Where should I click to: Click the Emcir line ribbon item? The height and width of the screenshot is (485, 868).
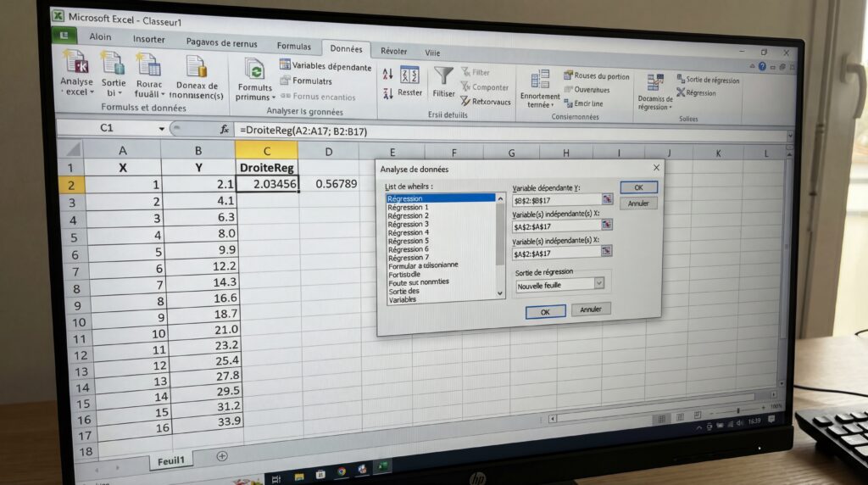coord(583,103)
